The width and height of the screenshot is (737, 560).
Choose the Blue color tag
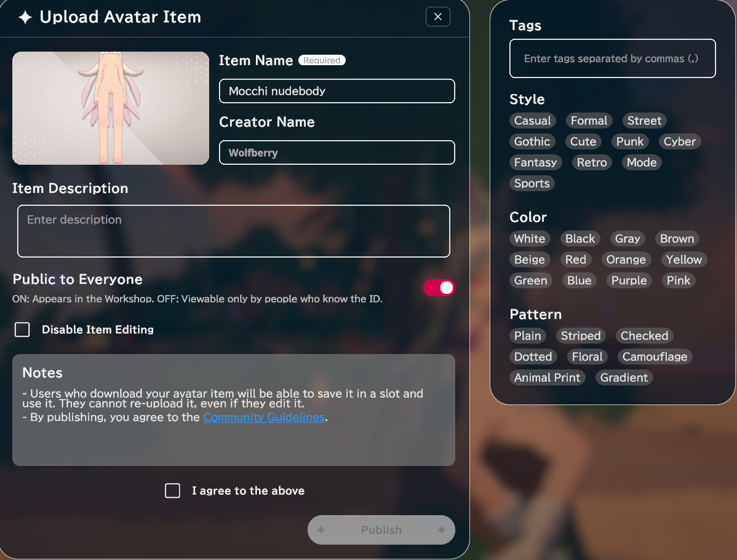[579, 280]
